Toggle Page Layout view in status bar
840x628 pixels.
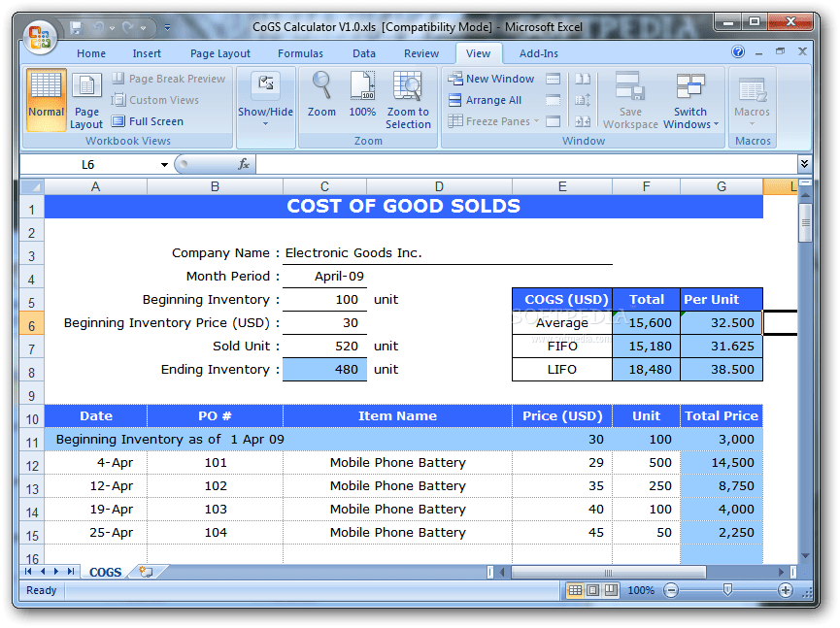pyautogui.click(x=593, y=590)
